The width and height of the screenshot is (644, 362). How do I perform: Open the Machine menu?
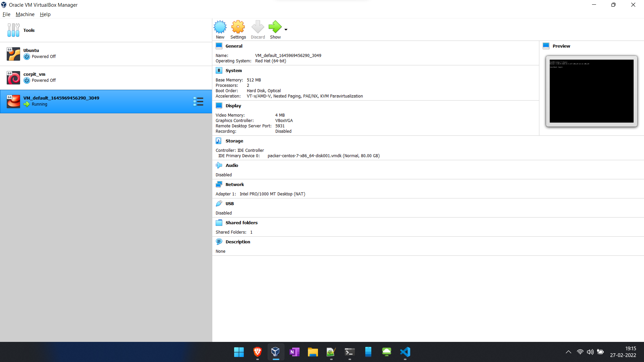(x=25, y=14)
